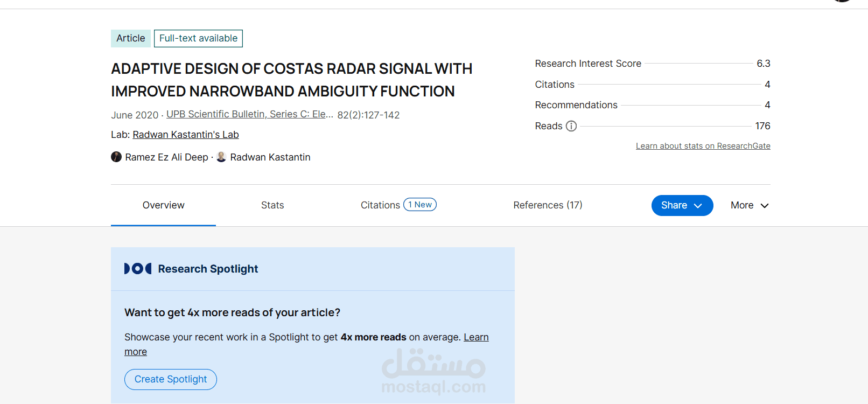This screenshot has height=404, width=868.
Task: Click the Research Spotlight logo icon
Action: 138,268
